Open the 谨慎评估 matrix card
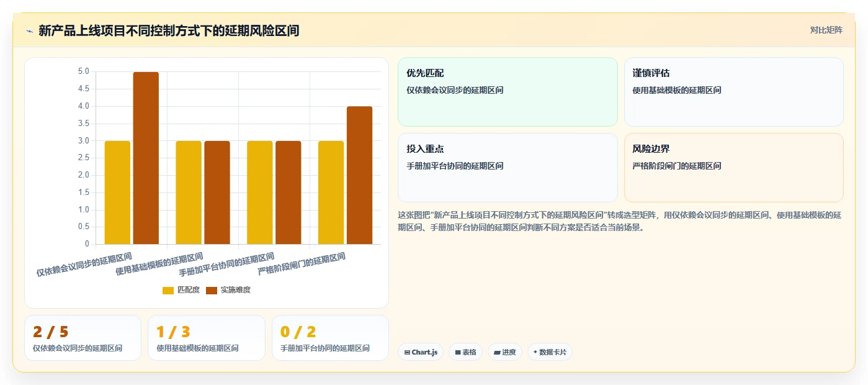This screenshot has width=868, height=385. (x=734, y=92)
